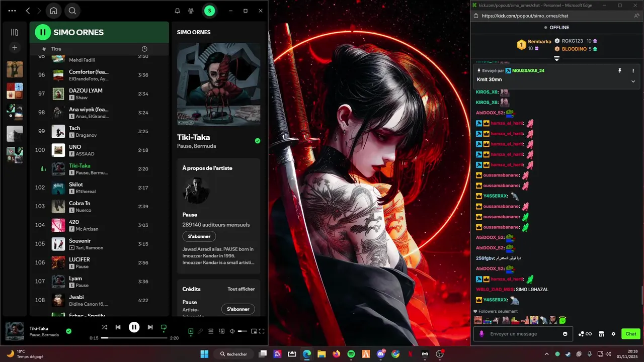
Task: Click S'abonner button in Crédits section
Action: [x=238, y=309]
